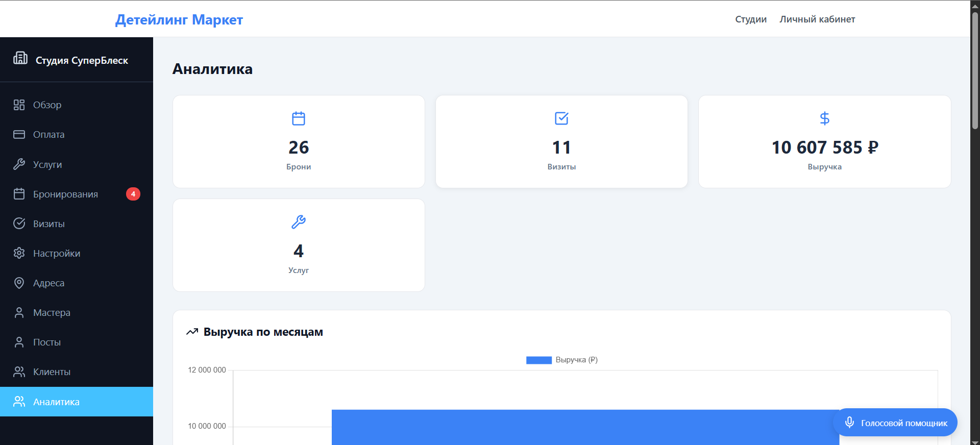The width and height of the screenshot is (980, 445).
Task: Go to the Оплата page
Action: (77, 135)
